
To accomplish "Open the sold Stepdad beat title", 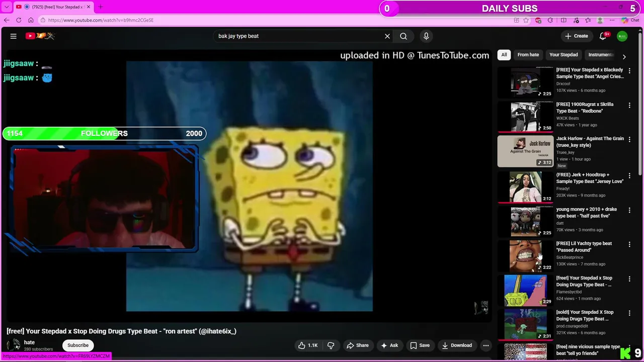I will point(585,315).
